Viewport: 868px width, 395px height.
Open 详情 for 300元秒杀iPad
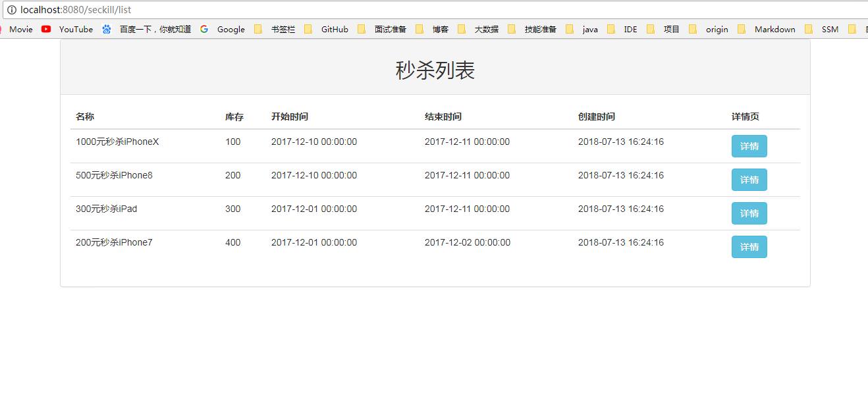point(749,213)
